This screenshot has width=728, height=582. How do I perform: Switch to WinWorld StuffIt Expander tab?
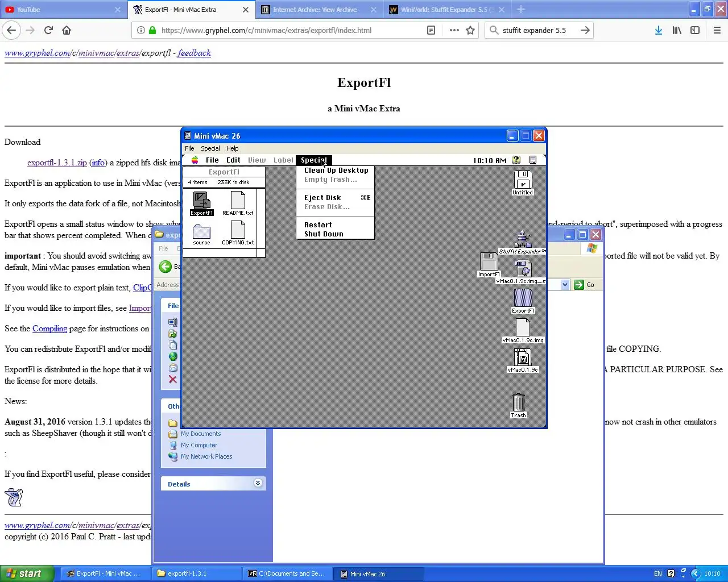click(447, 10)
